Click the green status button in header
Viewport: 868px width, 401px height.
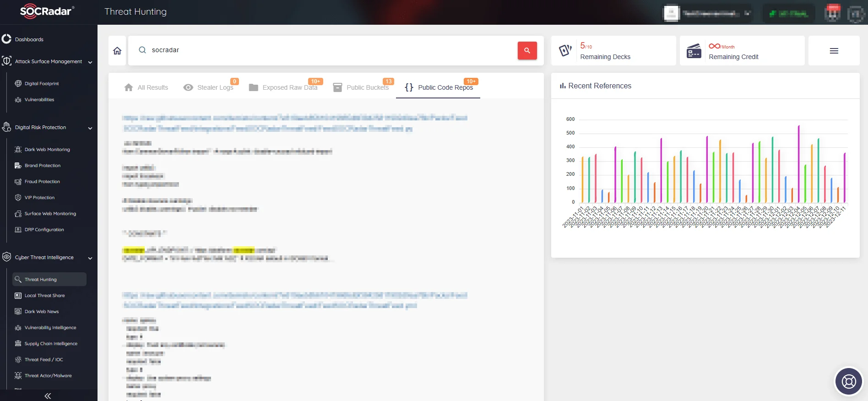point(788,13)
